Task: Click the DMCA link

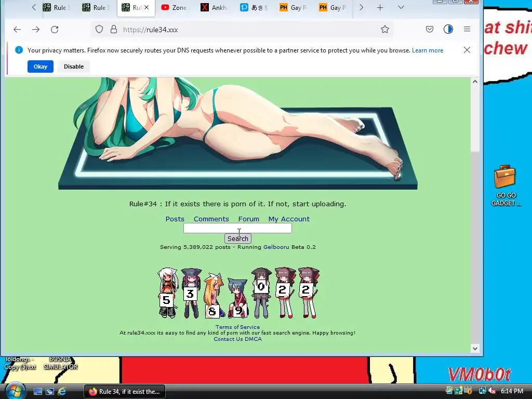Action: pos(253,339)
